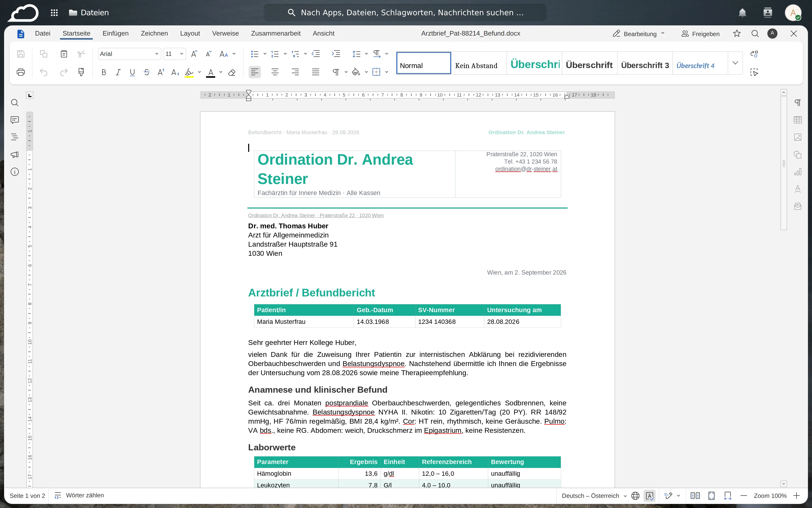
Task: Align text to center
Action: pos(275,72)
